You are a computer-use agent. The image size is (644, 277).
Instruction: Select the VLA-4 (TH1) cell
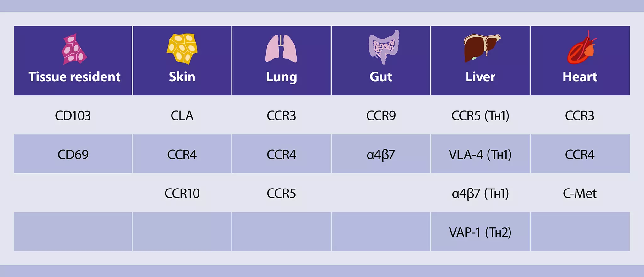pos(480,155)
